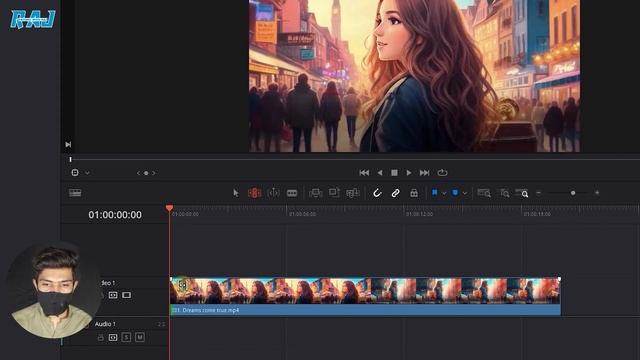Play timeline in reverse
Image resolution: width=640 pixels, height=360 pixels.
coord(380,173)
